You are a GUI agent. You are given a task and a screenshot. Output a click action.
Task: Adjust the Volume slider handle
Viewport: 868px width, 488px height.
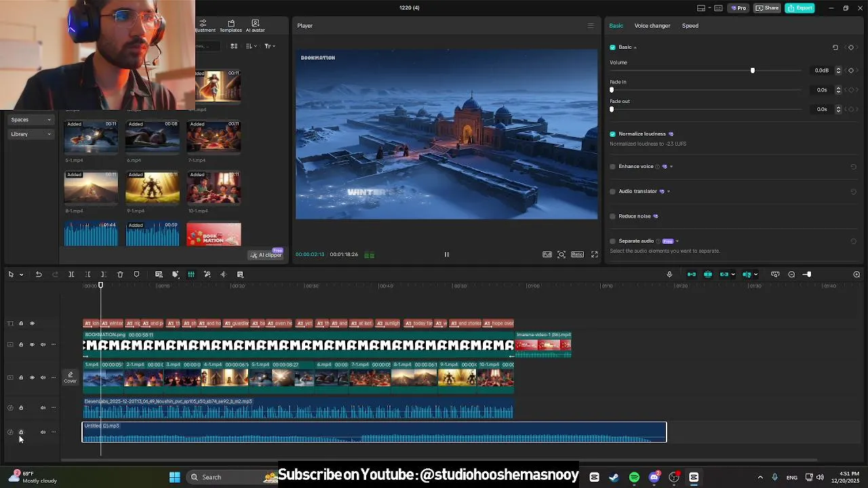pos(752,70)
